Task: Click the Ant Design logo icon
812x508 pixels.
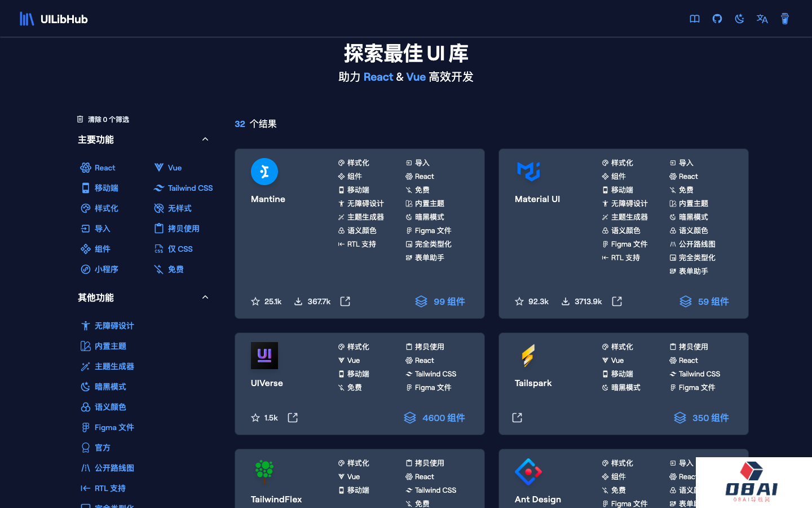Action: [x=528, y=472]
